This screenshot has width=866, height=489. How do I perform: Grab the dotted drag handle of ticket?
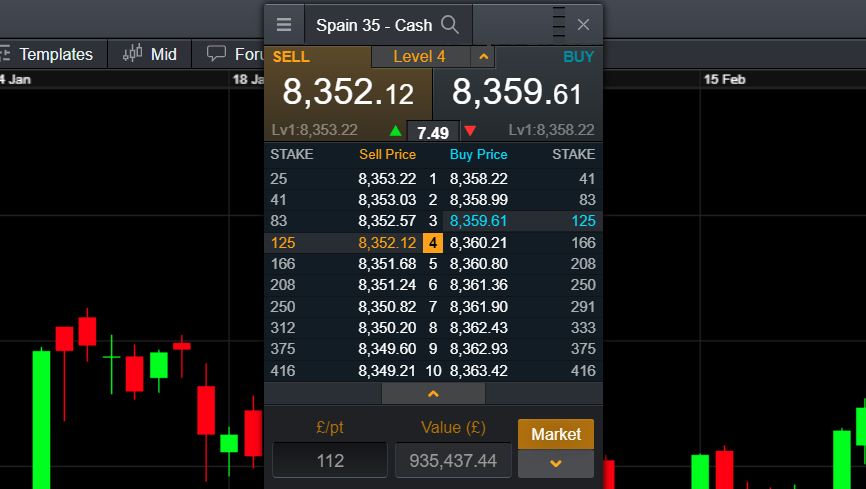[558, 22]
